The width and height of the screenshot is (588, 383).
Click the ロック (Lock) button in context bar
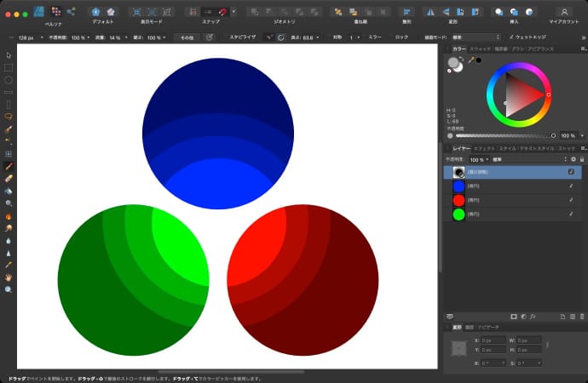tap(401, 37)
